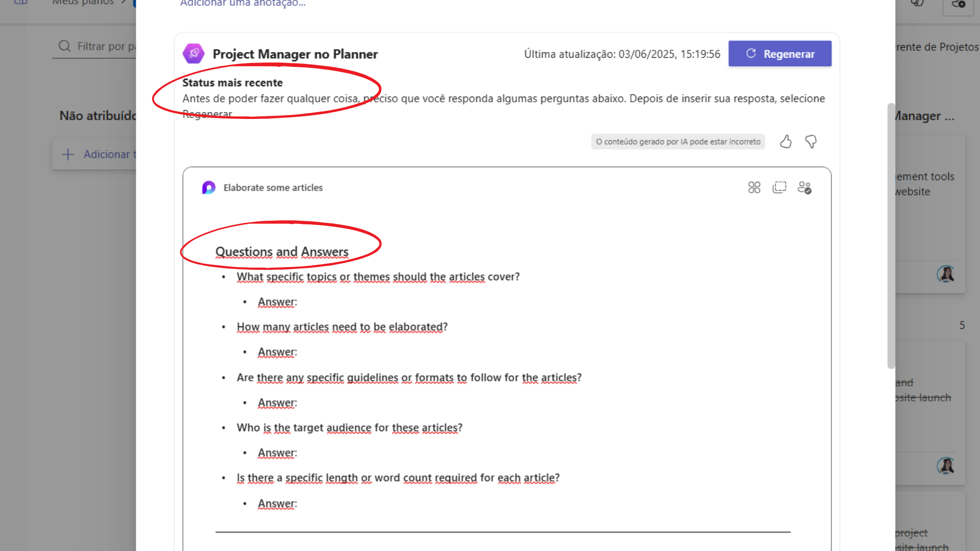Click the Answer line under topics question
The image size is (980, 551).
pyautogui.click(x=277, y=302)
